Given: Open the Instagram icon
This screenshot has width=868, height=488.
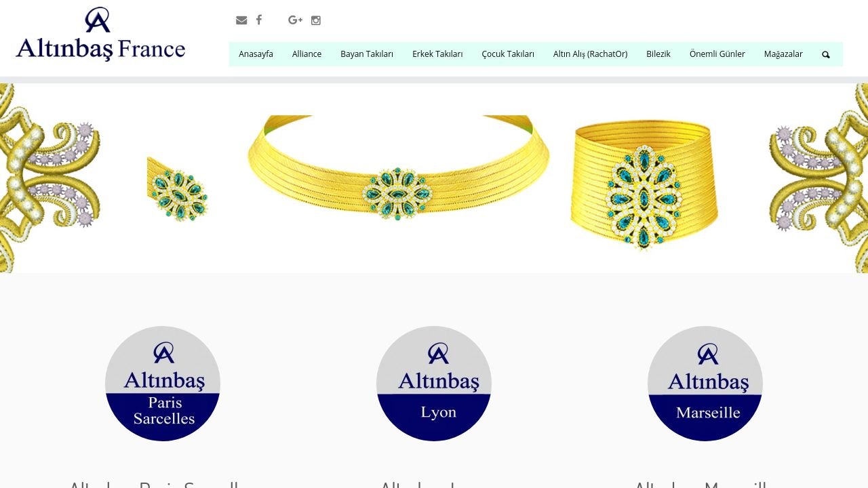Looking at the screenshot, I should (x=316, y=20).
